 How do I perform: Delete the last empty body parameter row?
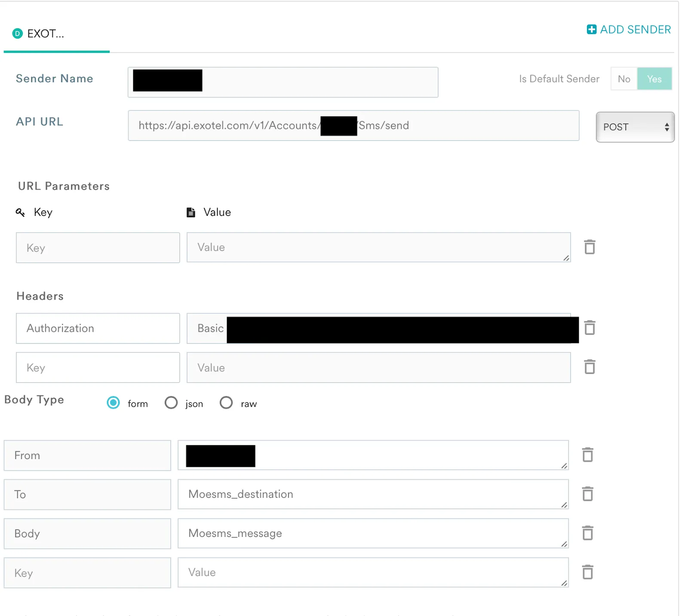coord(587,572)
